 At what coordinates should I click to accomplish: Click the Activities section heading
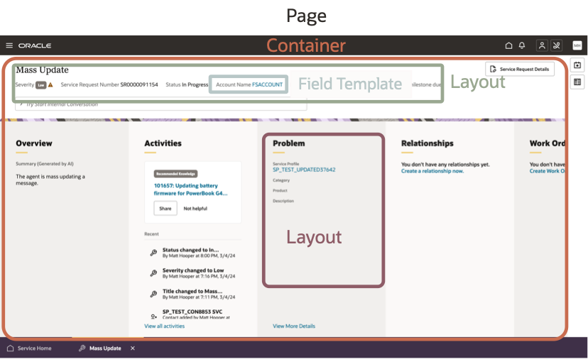point(163,143)
